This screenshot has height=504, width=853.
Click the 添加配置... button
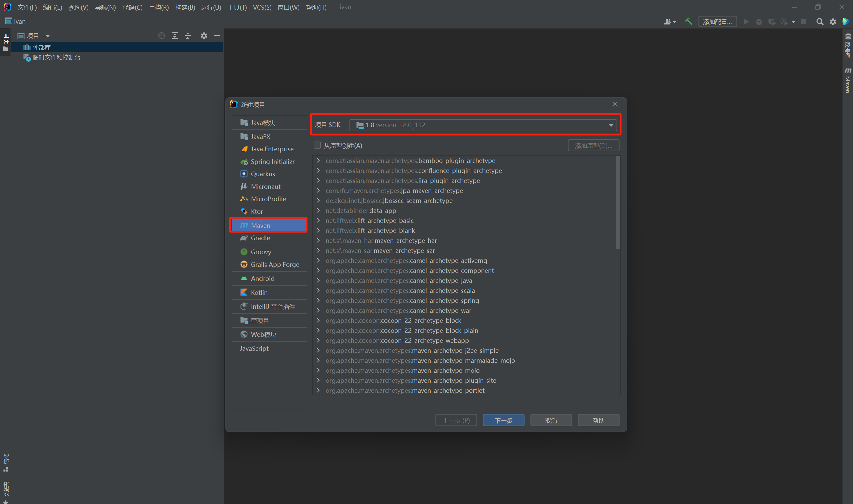coord(717,22)
